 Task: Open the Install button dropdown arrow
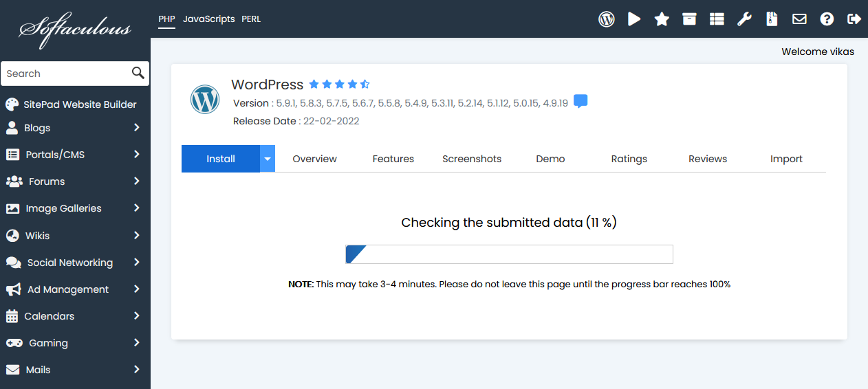click(268, 159)
